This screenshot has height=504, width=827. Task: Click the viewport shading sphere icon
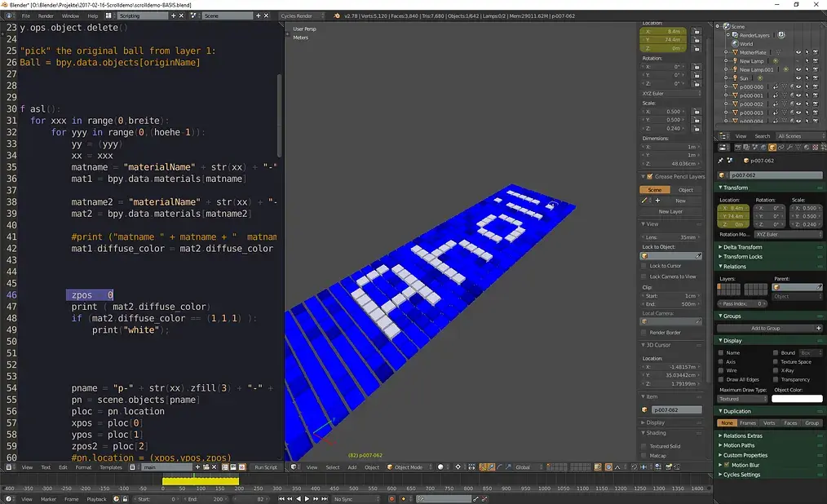(440, 467)
